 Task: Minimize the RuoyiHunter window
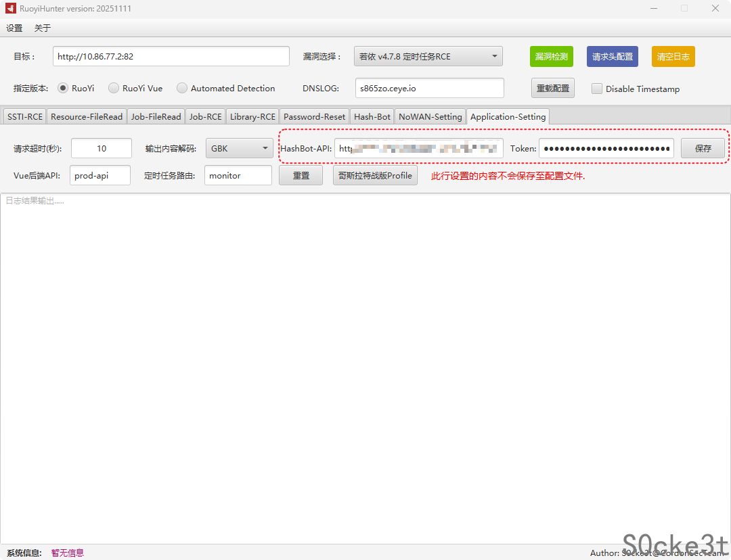[654, 8]
